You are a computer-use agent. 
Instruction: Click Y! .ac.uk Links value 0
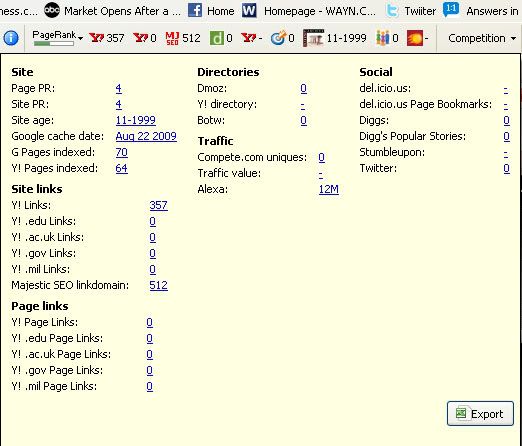click(x=152, y=237)
